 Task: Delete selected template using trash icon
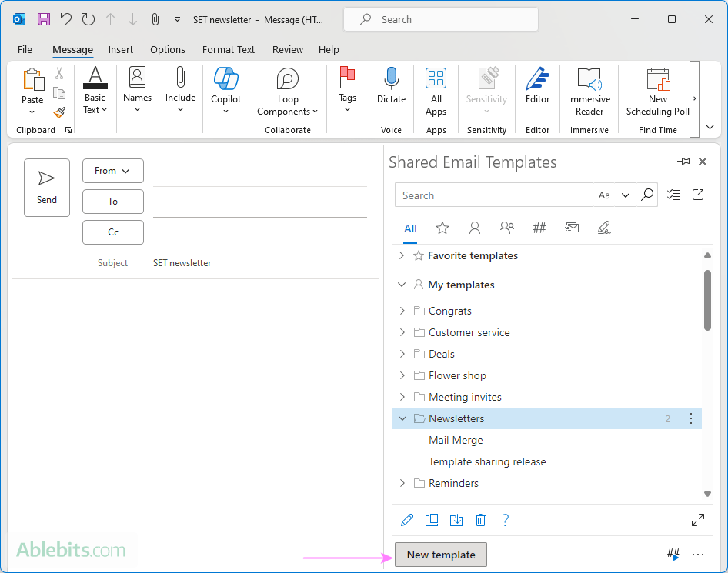point(480,520)
